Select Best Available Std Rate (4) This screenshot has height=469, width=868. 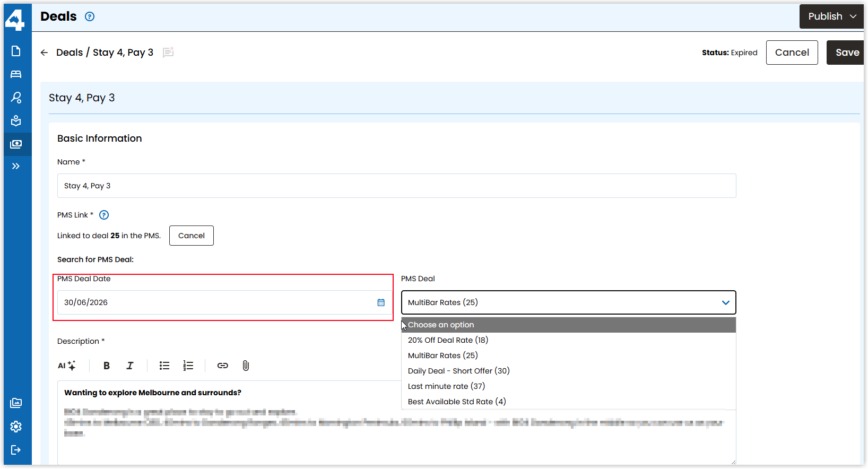(569, 402)
